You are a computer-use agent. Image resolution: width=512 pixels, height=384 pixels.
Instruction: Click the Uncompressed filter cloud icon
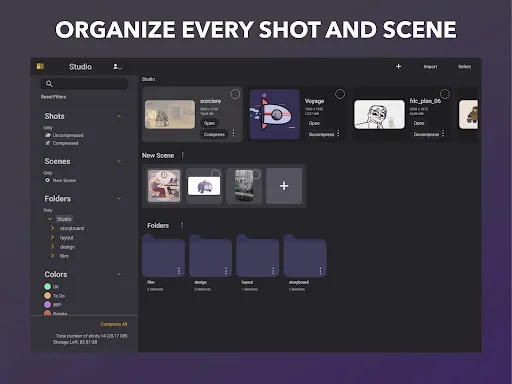48,135
